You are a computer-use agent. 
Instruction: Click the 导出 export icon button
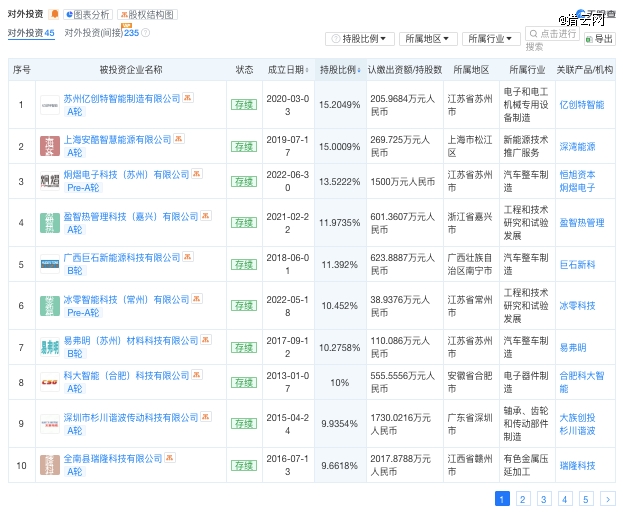(600, 39)
